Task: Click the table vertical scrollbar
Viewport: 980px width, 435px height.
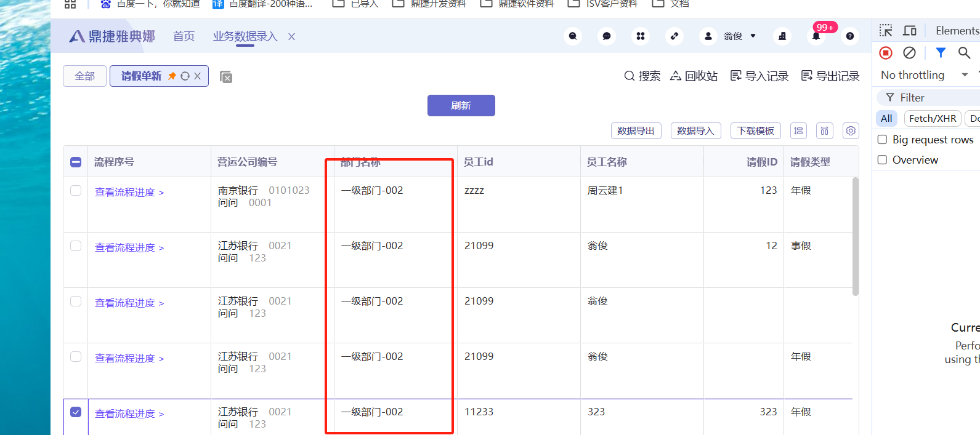Action: (x=856, y=236)
